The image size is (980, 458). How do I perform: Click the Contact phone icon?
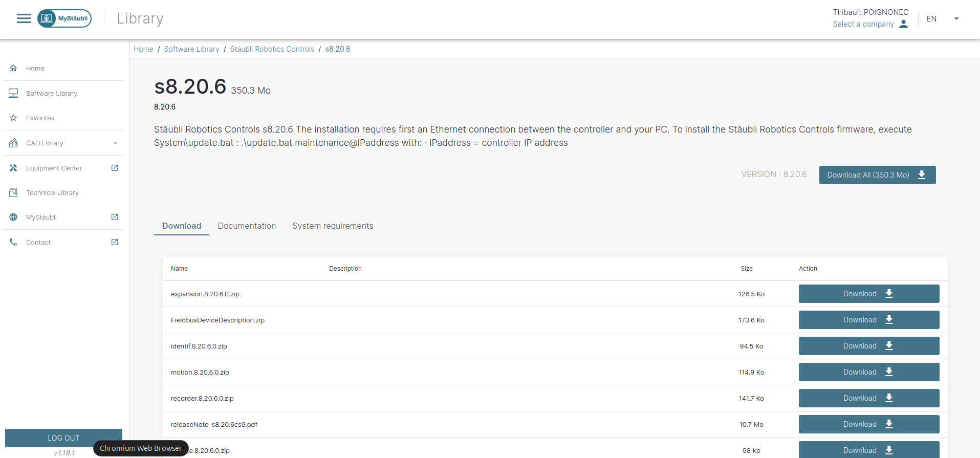[13, 242]
